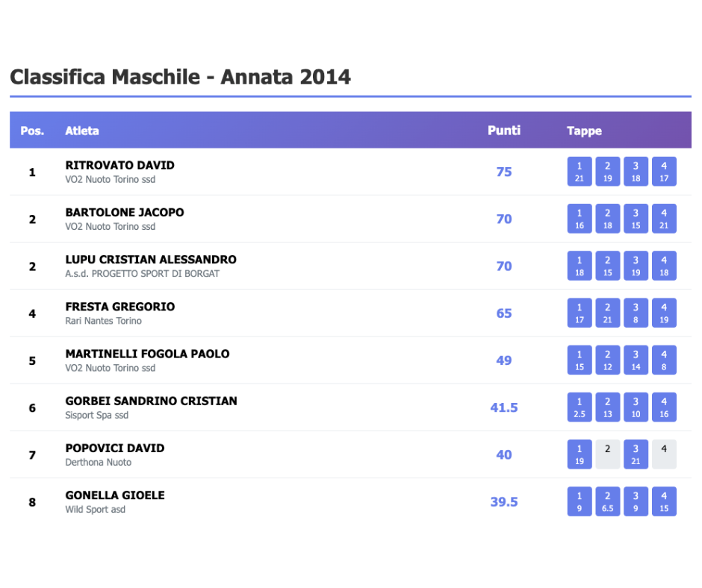Viewport: 702px width, 588px height.
Task: Click the Classifica Maschile - Annata 2014 heading
Action: pyautogui.click(x=180, y=77)
